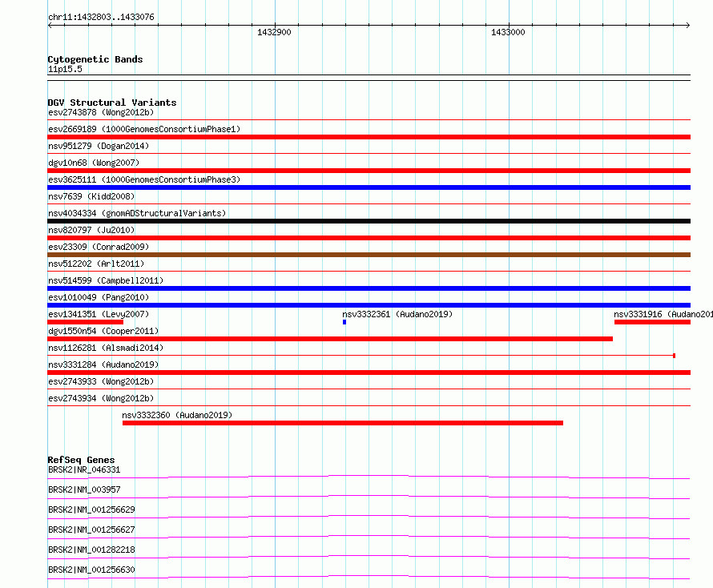Select the BRSK2|NM_003957 transcript

[84, 489]
